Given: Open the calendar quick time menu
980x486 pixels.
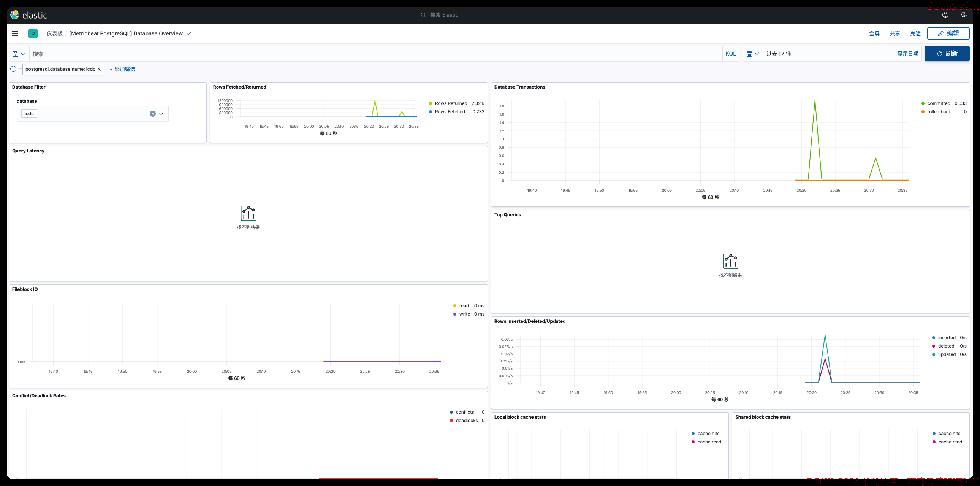Looking at the screenshot, I should coord(753,54).
